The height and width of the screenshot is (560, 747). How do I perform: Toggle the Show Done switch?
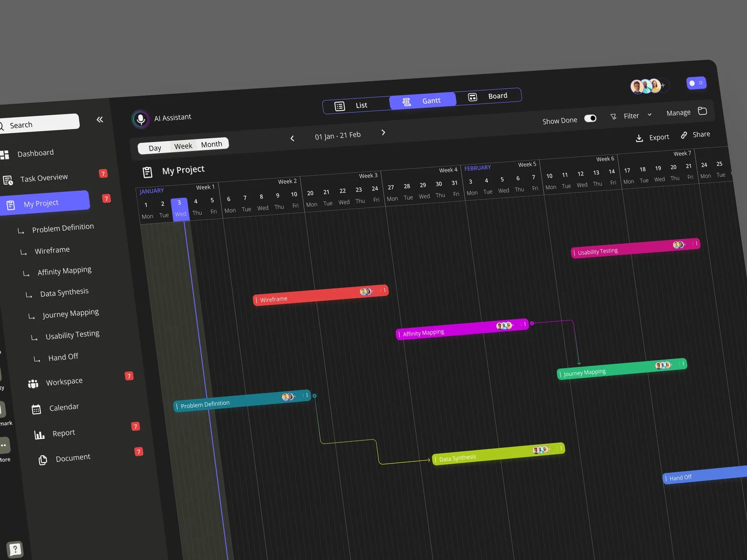click(590, 118)
